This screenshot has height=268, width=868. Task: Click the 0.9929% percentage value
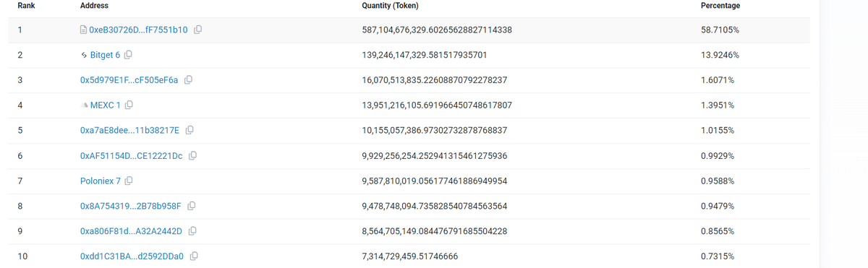tap(718, 155)
